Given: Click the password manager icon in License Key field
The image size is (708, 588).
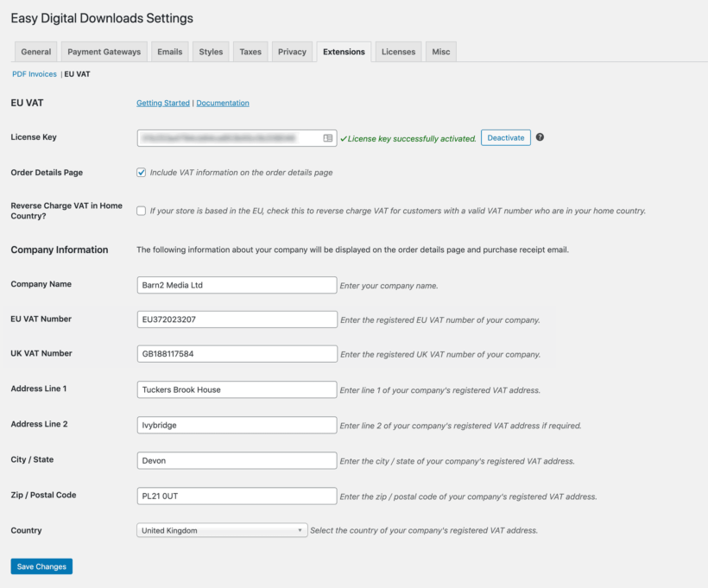Looking at the screenshot, I should [326, 137].
